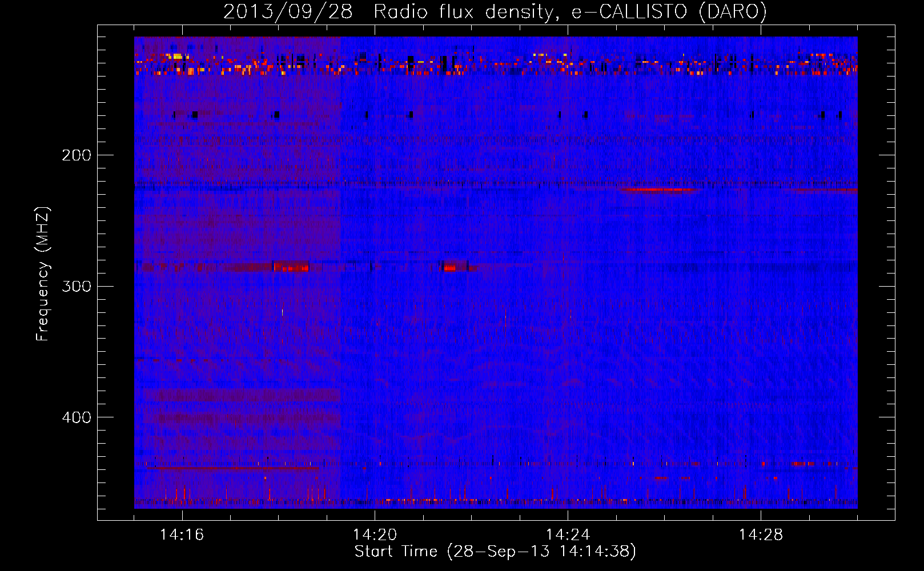Click the 400 frequency tick label
The height and width of the screenshot is (571, 924).
click(77, 417)
